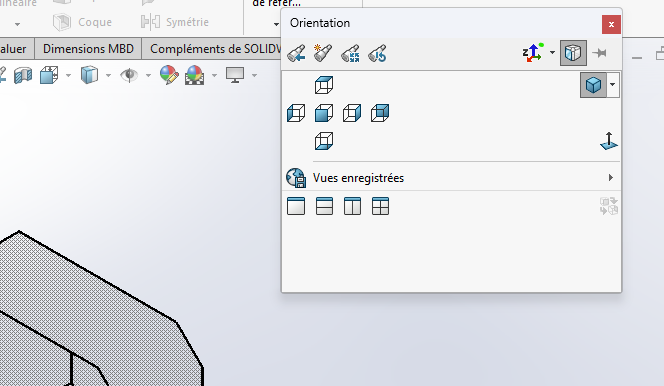Select the Left standard view cube
The image size is (664, 386).
point(296,113)
